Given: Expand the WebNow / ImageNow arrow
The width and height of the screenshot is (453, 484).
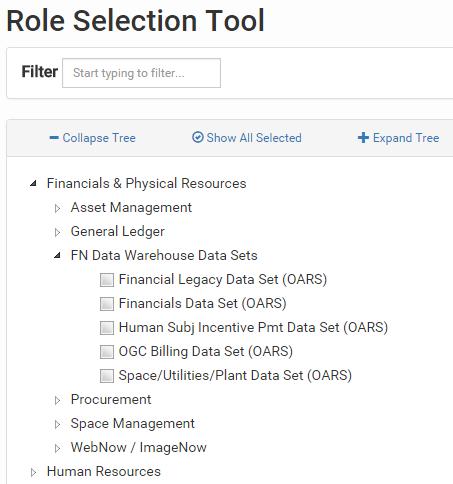Looking at the screenshot, I should (57, 448).
